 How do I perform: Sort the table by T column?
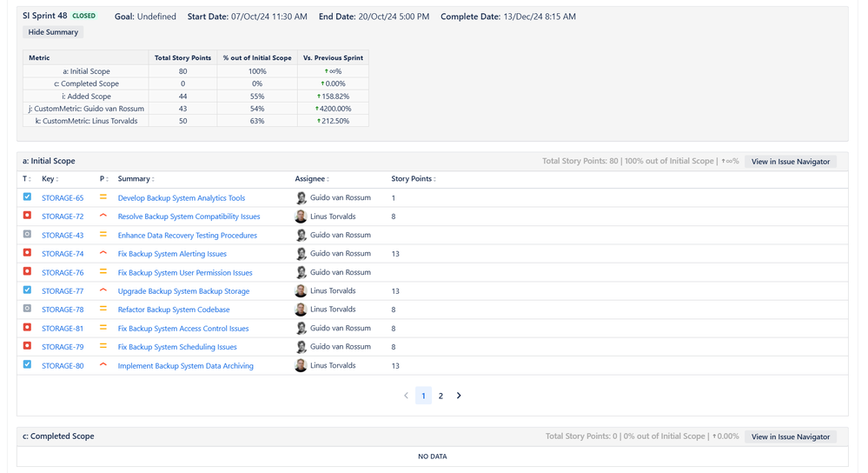click(x=27, y=179)
